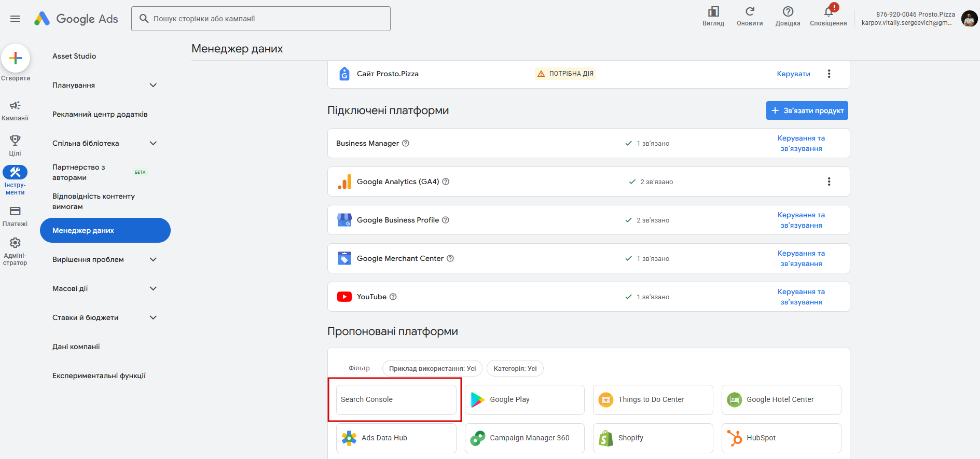Click the Shopify bag icon

click(x=605, y=438)
